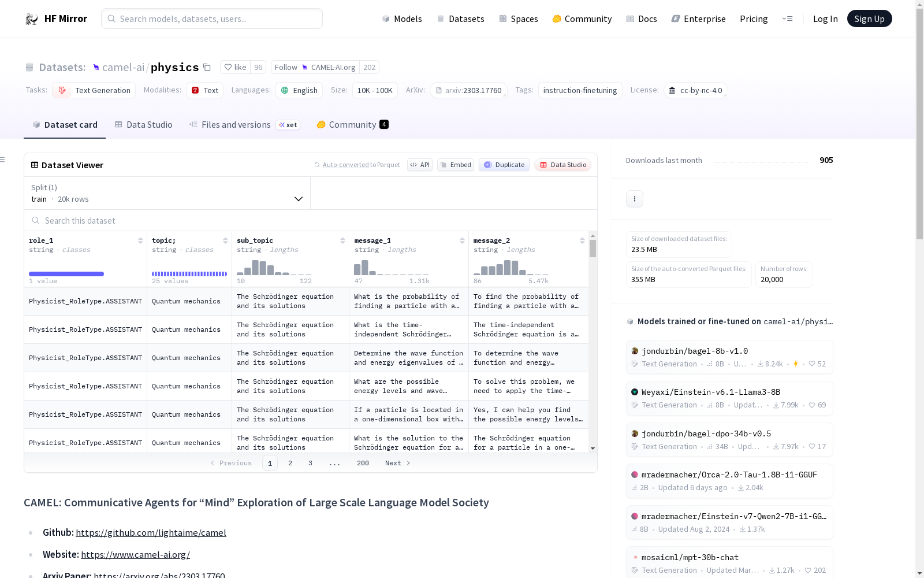Focus the Search this dataset field
This screenshot has height=578, width=924.
[311, 220]
